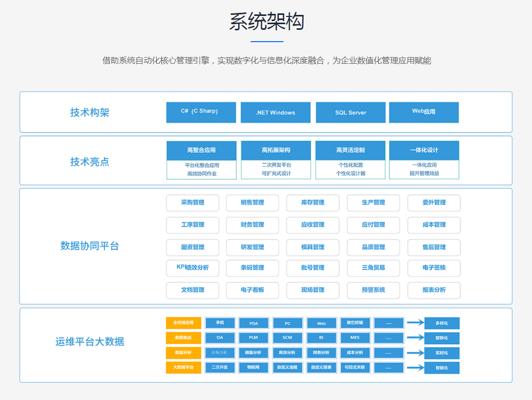The height and width of the screenshot is (400, 532).
Task: Click the C# (C Sharp) technology button
Action: coord(201,112)
